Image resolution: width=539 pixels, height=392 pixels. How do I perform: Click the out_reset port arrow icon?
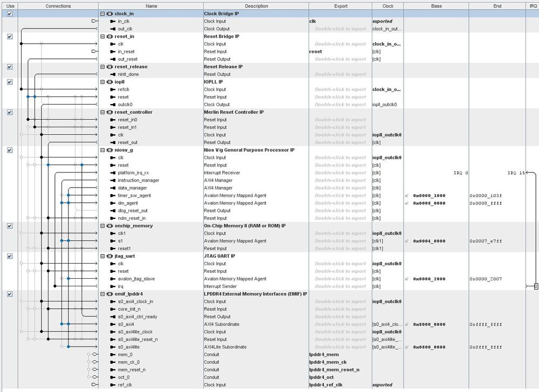point(113,59)
